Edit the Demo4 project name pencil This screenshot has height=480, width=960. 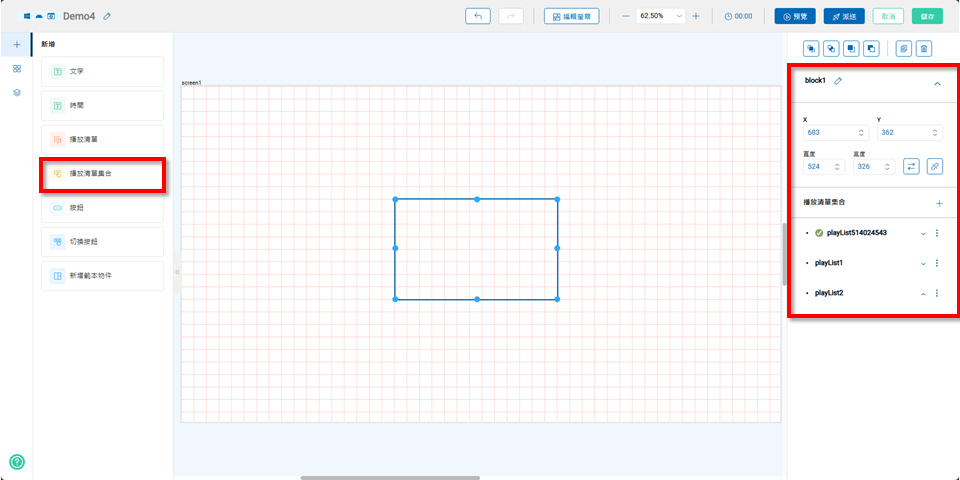tap(107, 16)
